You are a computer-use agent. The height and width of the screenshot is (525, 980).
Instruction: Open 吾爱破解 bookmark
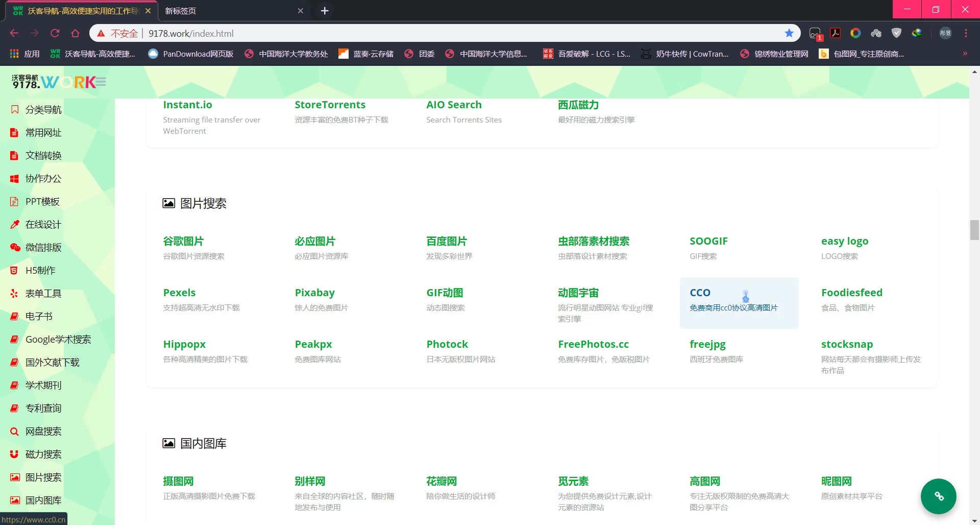(587, 54)
